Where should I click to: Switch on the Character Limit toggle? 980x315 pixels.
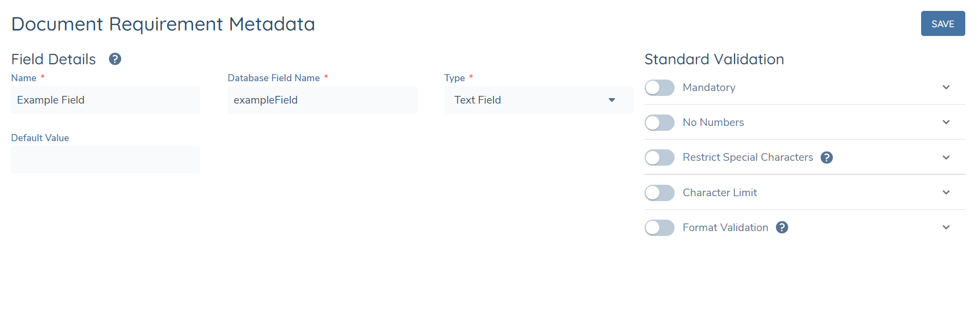(659, 192)
